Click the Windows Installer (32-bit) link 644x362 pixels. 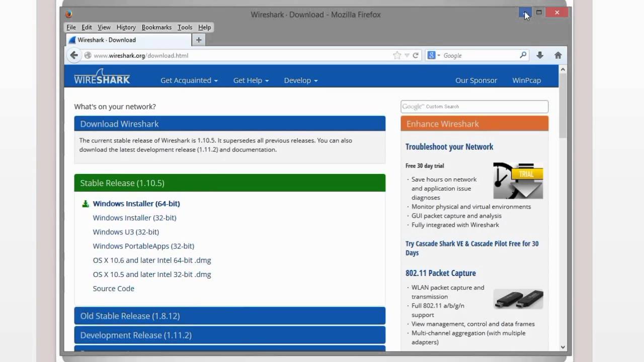click(x=134, y=218)
